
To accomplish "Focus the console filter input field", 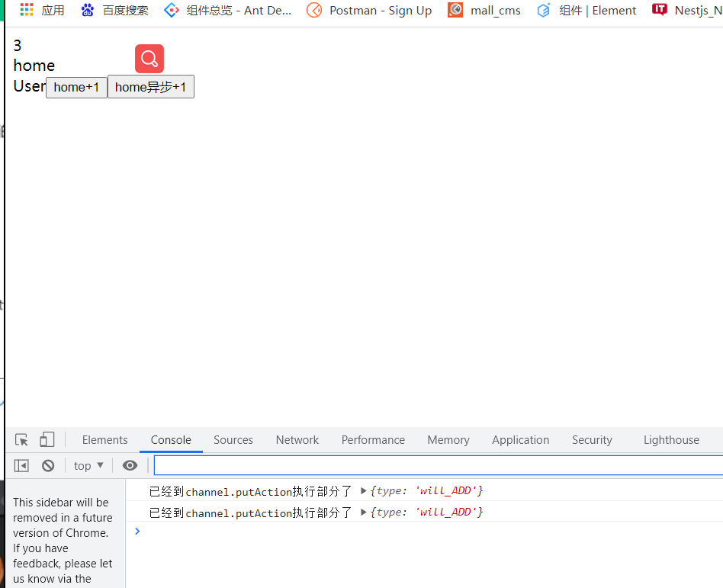I will (x=438, y=465).
